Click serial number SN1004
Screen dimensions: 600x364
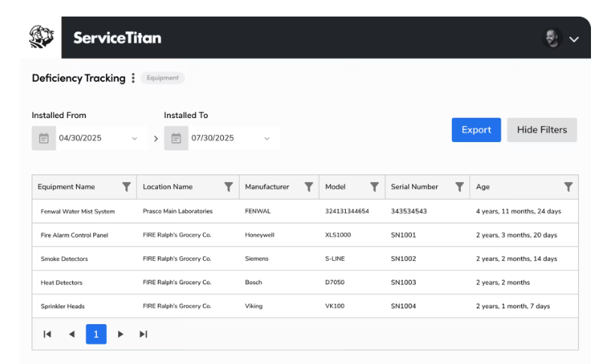(x=403, y=306)
